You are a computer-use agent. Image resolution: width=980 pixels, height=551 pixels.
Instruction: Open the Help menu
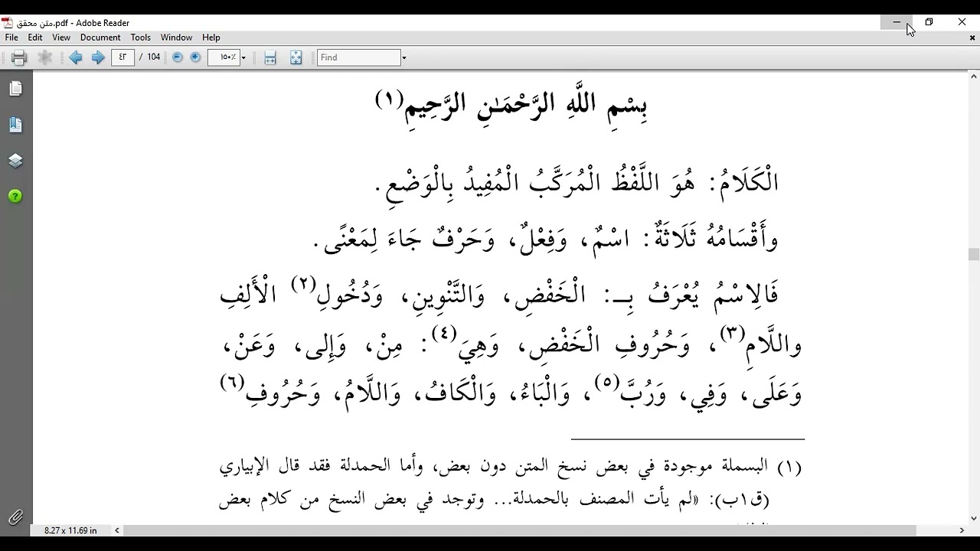coord(211,37)
